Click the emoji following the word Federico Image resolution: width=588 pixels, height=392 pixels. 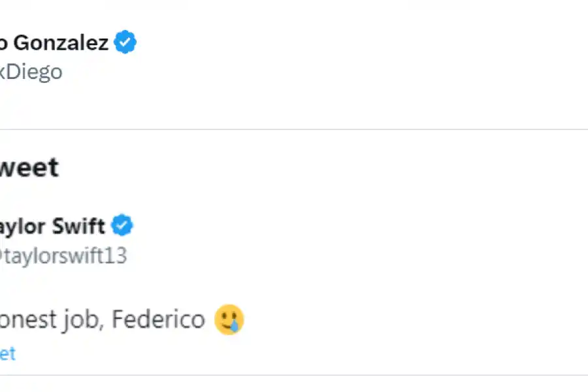pyautogui.click(x=228, y=319)
